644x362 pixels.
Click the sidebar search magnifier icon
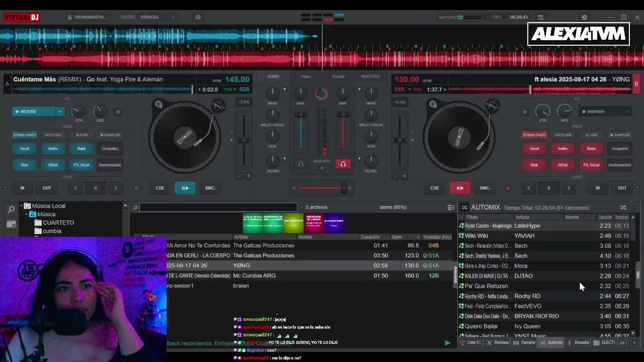point(11,210)
